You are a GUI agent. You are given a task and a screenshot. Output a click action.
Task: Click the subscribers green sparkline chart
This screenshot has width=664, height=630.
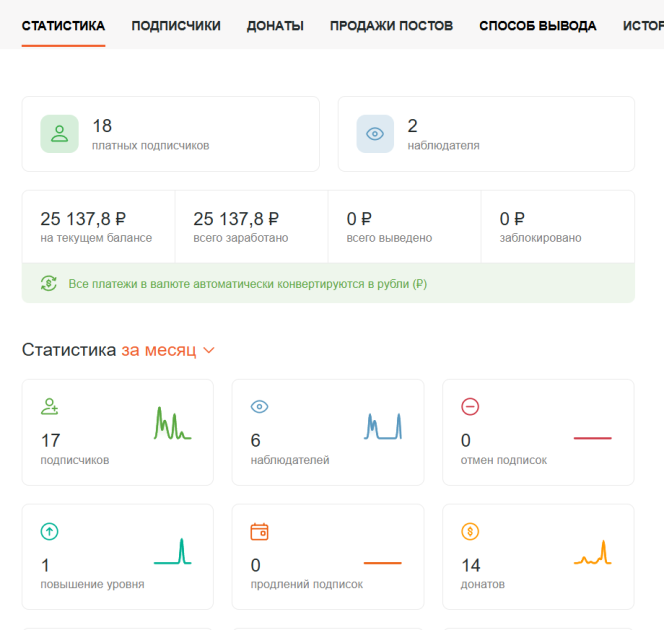pyautogui.click(x=172, y=425)
